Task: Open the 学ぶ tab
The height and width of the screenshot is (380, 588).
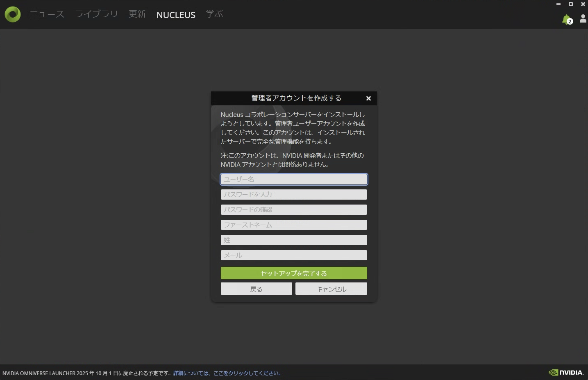Action: coord(214,14)
